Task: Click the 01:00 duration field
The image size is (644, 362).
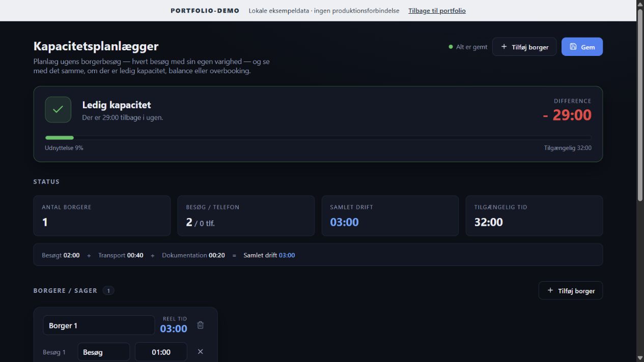Action: coord(161,352)
